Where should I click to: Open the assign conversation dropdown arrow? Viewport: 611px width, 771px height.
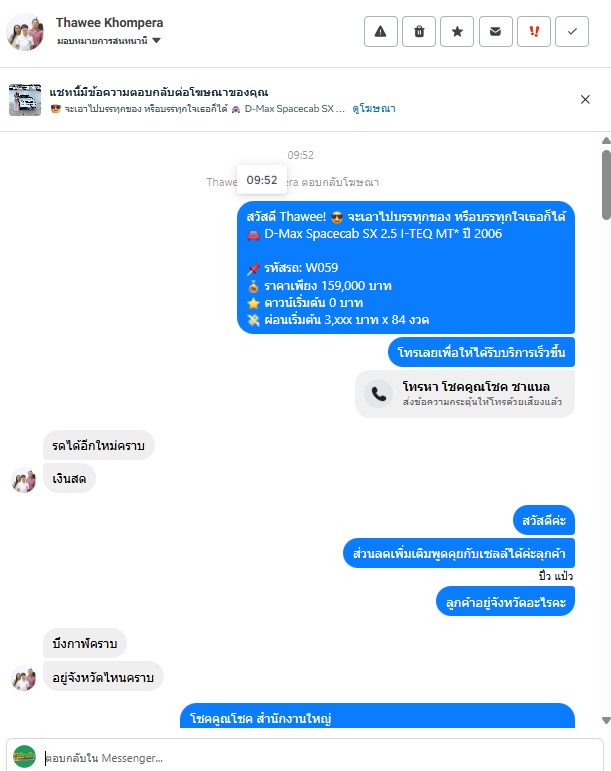point(156,40)
